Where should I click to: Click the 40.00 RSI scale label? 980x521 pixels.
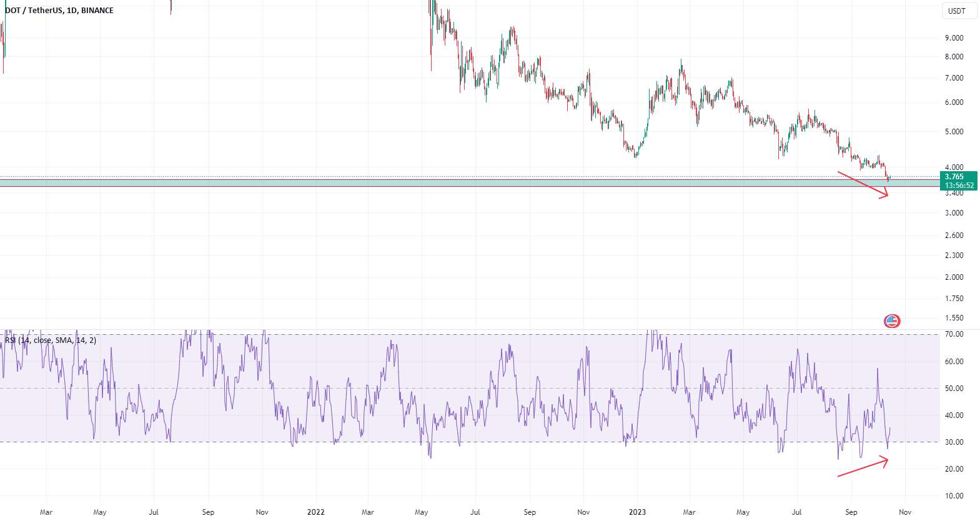(954, 415)
